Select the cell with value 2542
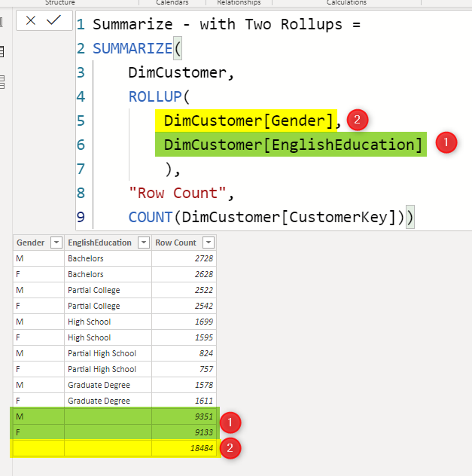Viewport: 472px width, 476px height. 184,306
